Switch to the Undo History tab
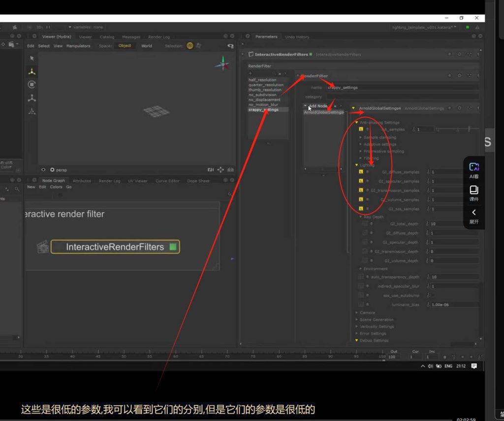The width and height of the screenshot is (504, 421). point(297,37)
